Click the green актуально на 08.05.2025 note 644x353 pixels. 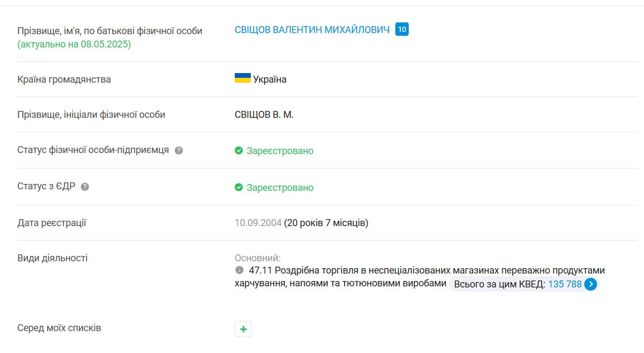click(x=74, y=44)
